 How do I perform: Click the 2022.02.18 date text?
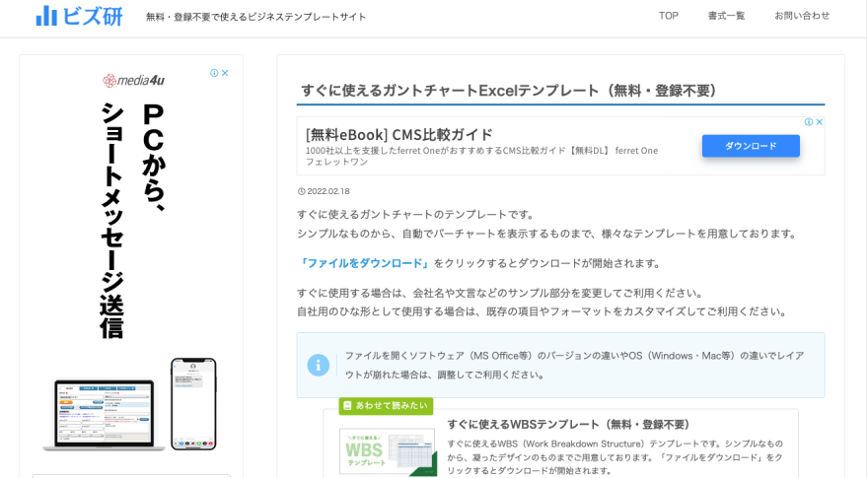(x=328, y=191)
